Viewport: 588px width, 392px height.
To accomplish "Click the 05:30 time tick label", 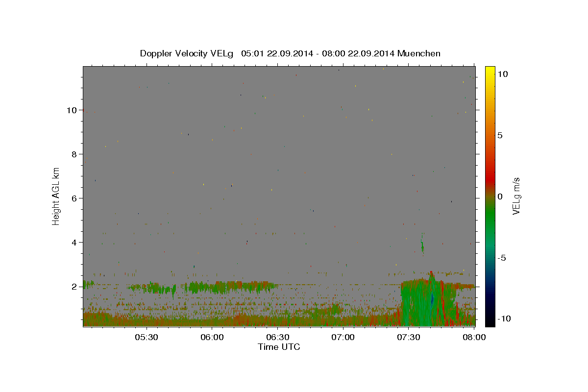I will (x=147, y=337).
